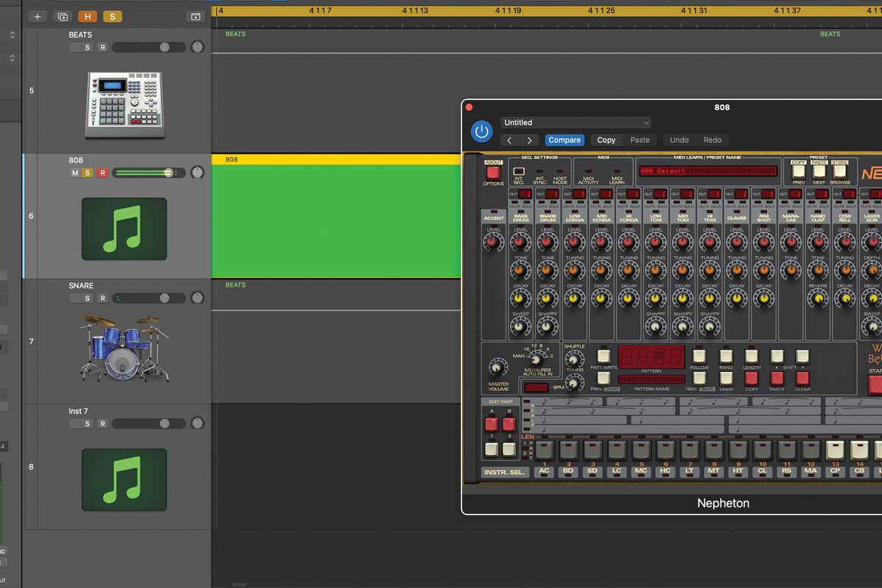Click the red CLEAR pattern button
Viewport: 882px width, 588px height.
pos(803,379)
